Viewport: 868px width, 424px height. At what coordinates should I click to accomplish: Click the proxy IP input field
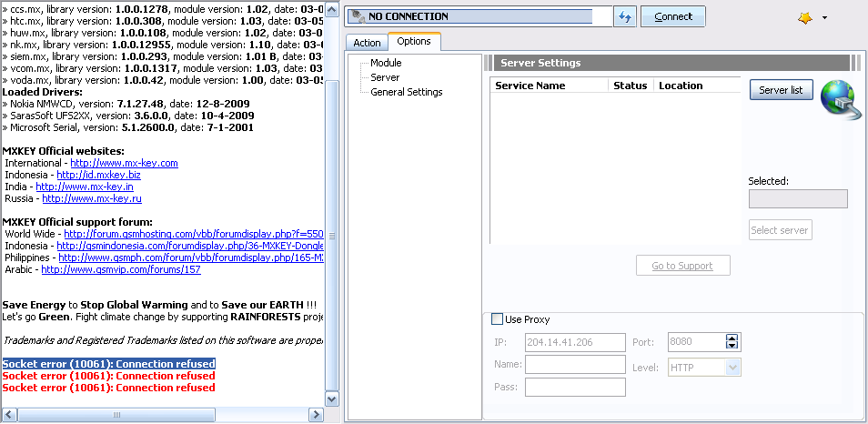[575, 342]
